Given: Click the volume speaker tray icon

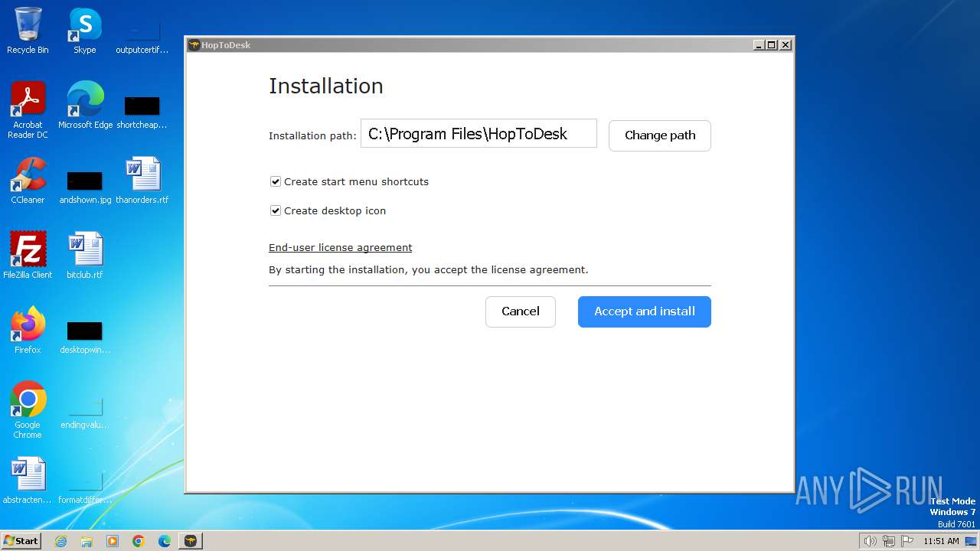Looking at the screenshot, I should click(870, 541).
